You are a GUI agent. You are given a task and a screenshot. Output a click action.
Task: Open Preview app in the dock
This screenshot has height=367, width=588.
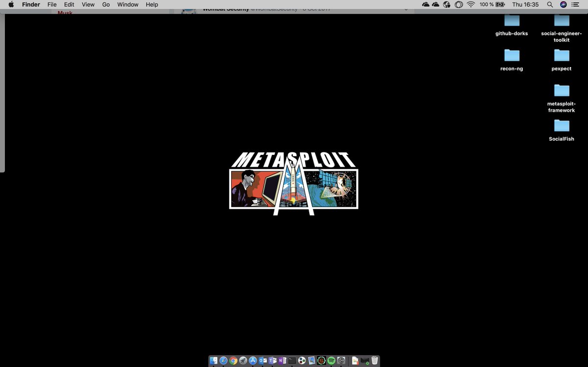pos(312,361)
